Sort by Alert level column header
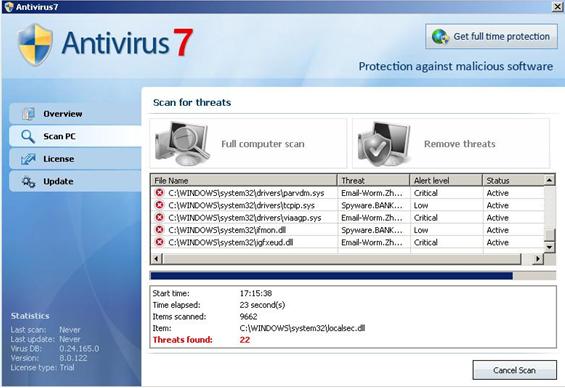Image resolution: width=565 pixels, height=388 pixels. (x=446, y=180)
